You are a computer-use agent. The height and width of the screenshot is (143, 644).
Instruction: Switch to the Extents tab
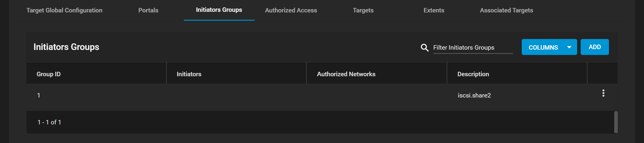point(434,10)
